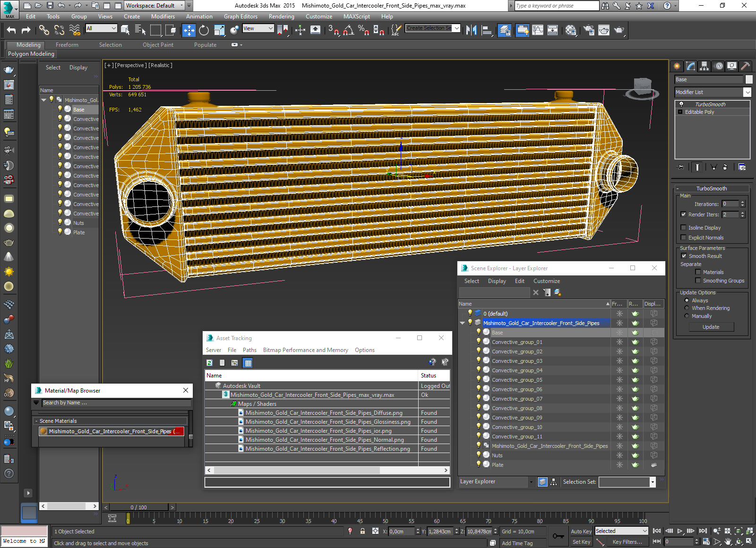Screen dimensions: 756x548
Task: Click the Select and Link icon
Action: click(x=44, y=30)
